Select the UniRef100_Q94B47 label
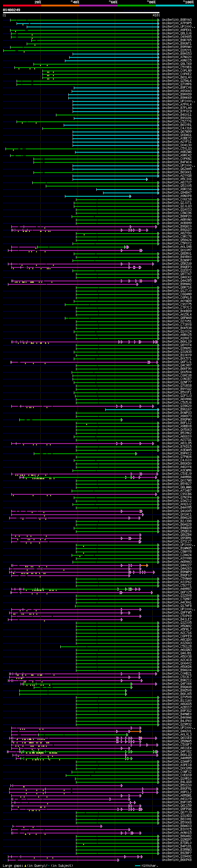This screenshot has width=197, height=868. [x=177, y=192]
